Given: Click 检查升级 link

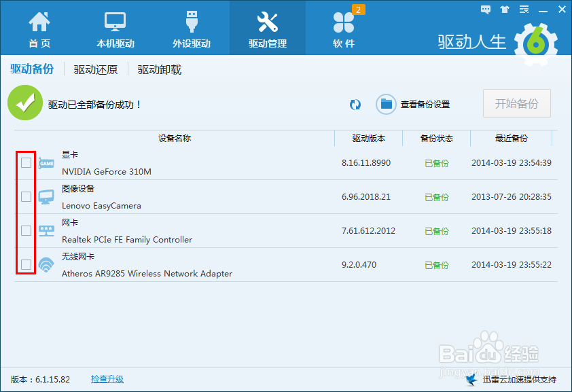Looking at the screenshot, I should tap(107, 379).
